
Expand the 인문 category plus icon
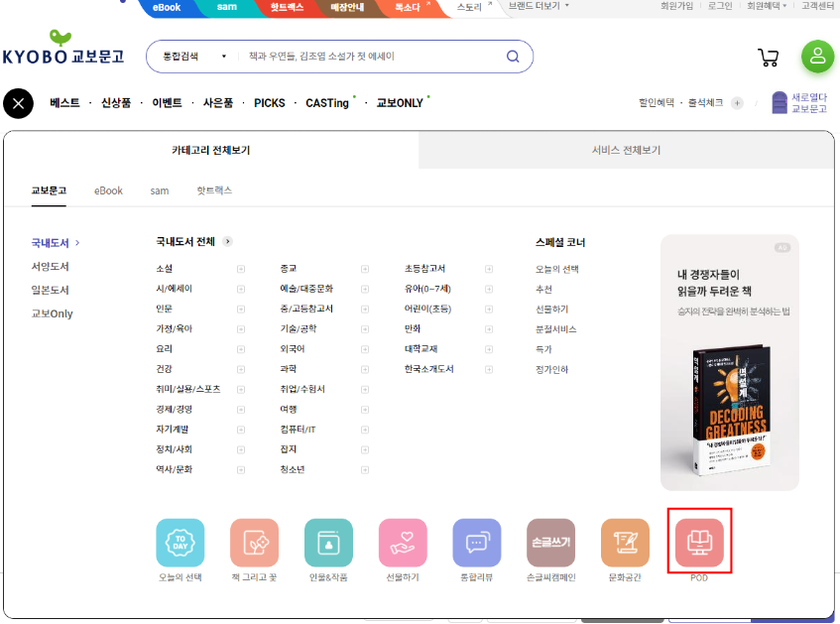[241, 309]
